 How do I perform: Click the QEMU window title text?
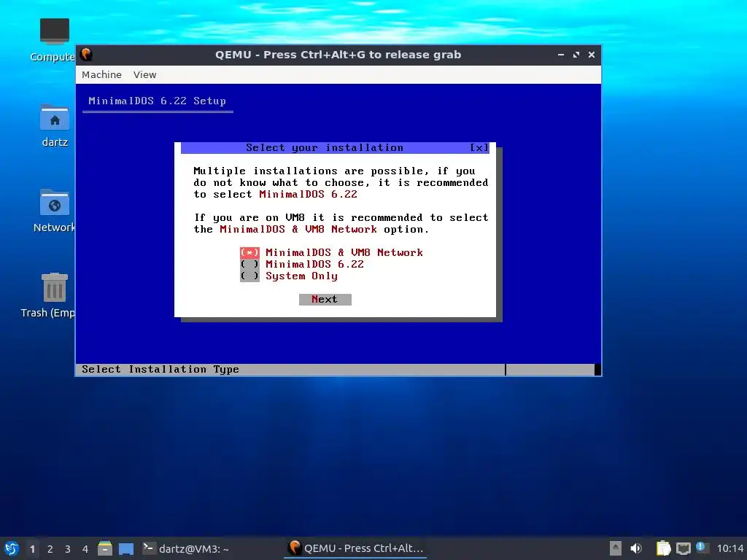click(338, 55)
